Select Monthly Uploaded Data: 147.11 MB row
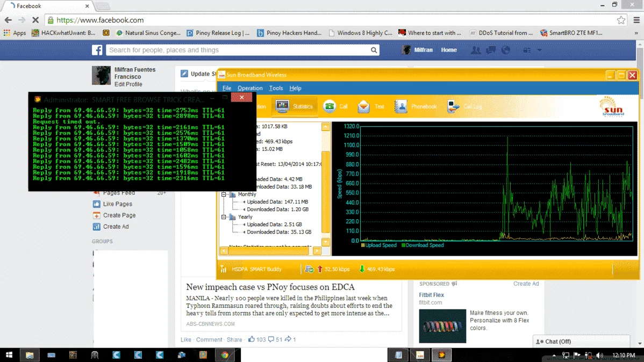This screenshot has height=362, width=644. pyautogui.click(x=277, y=202)
